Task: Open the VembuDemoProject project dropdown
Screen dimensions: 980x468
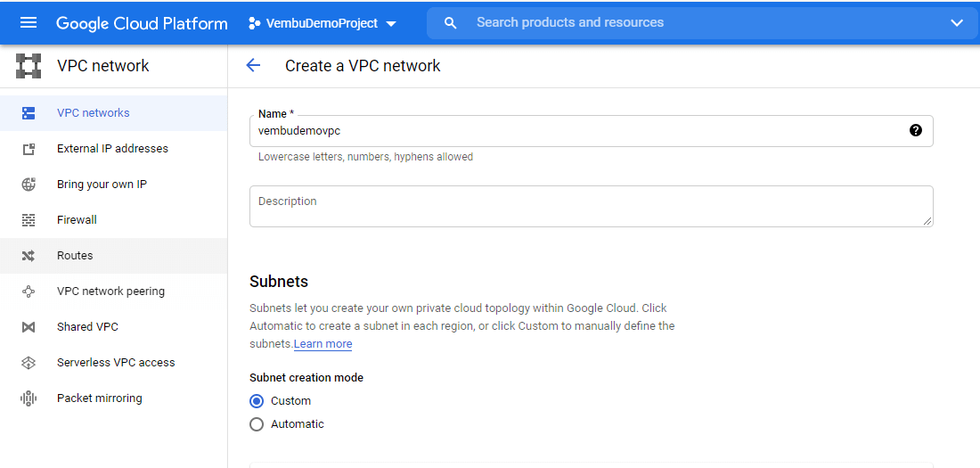Action: click(x=322, y=24)
